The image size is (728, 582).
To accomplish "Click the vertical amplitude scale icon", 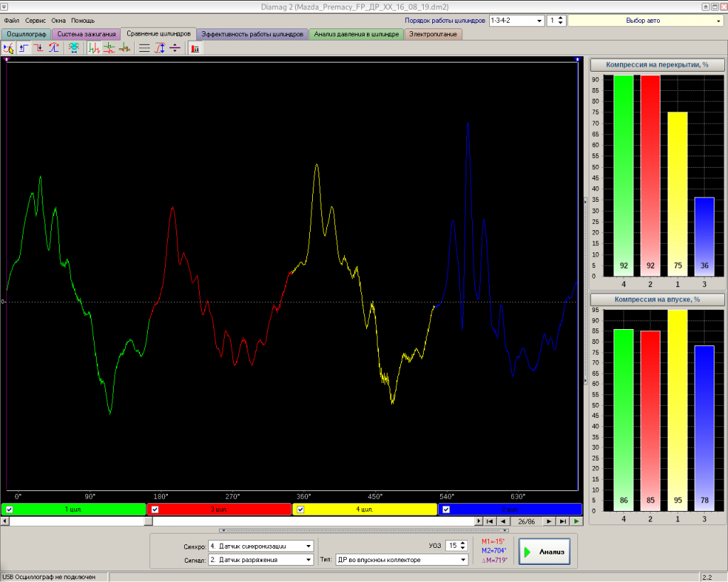I will [160, 48].
